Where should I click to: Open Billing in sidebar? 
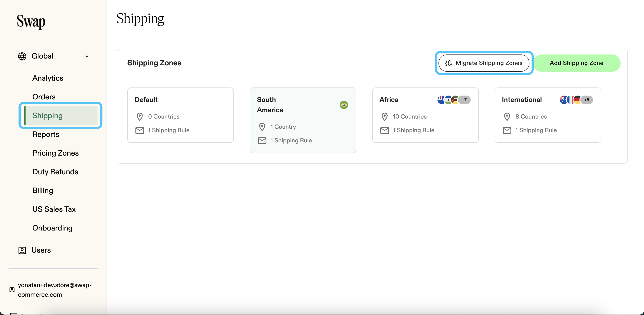click(x=43, y=191)
